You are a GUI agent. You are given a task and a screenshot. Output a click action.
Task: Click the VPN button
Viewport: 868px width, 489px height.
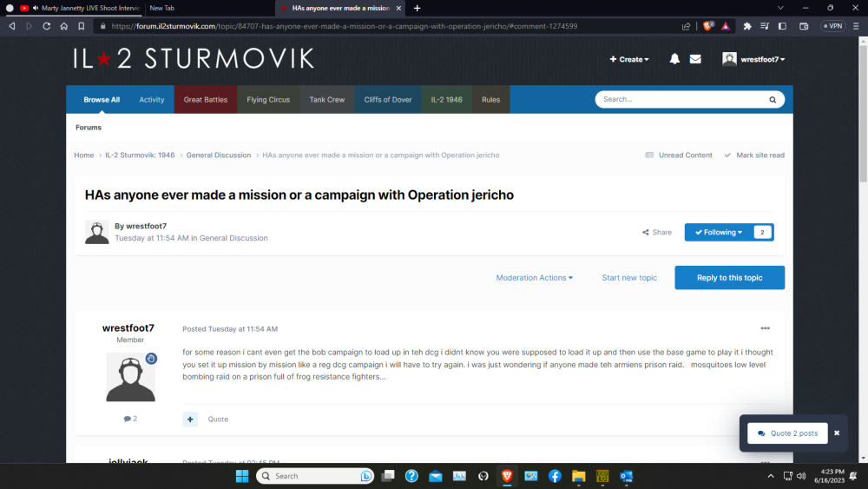832,26
